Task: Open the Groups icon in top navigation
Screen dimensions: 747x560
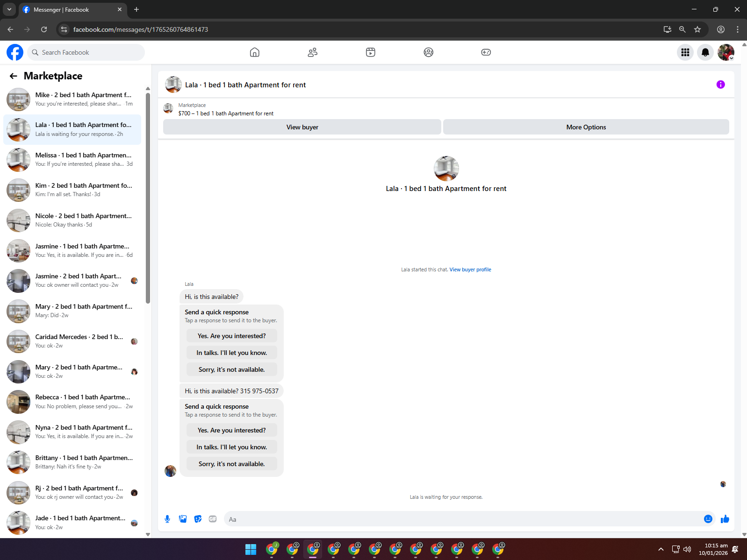Action: pos(429,52)
